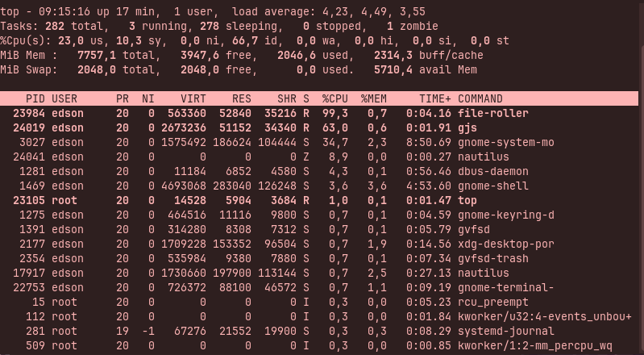644x355 pixels.
Task: Select the 4:53.60 time of gnome-shell
Action: pos(428,186)
